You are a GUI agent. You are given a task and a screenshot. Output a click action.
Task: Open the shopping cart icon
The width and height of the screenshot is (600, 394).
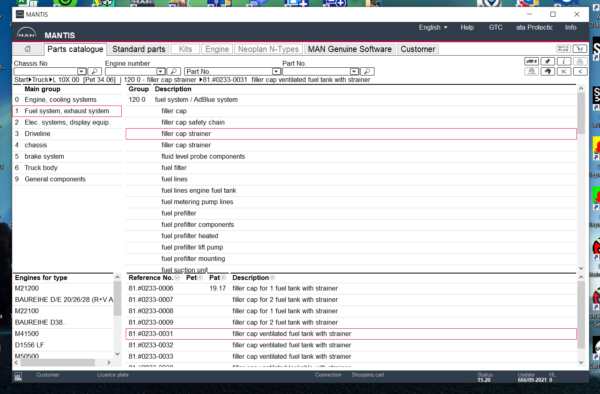tap(580, 49)
